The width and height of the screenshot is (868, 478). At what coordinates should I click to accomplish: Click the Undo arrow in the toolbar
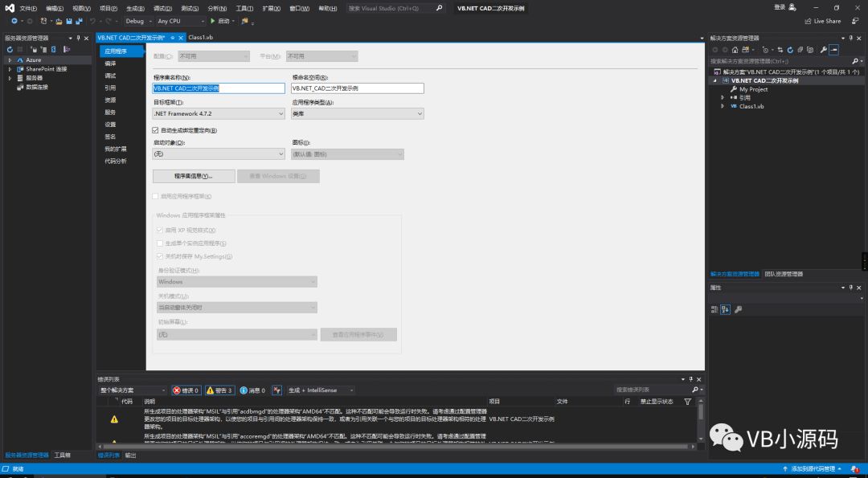coord(93,21)
